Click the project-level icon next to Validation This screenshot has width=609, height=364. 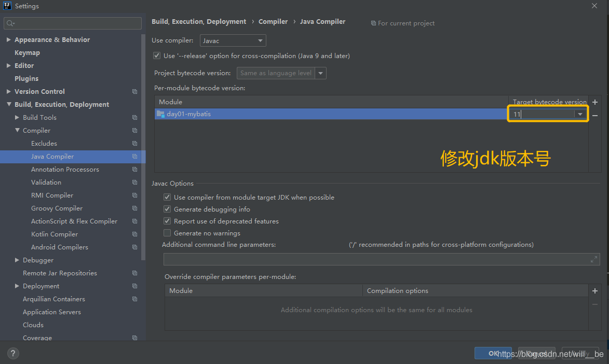pyautogui.click(x=135, y=183)
